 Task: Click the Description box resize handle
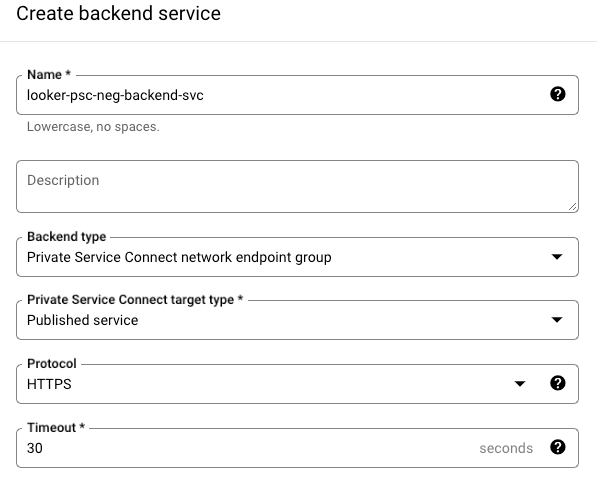(573, 207)
